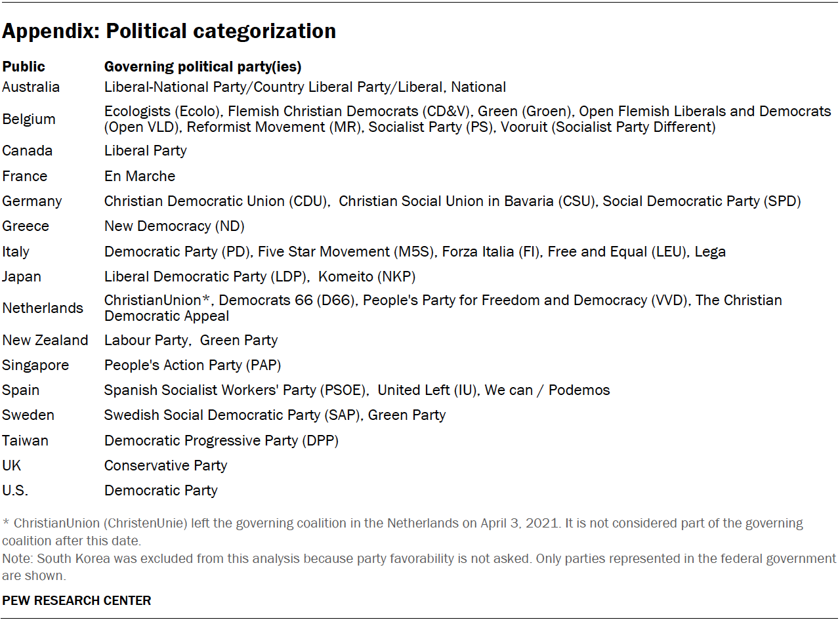Select "People's Action Party (PAP)" text
Screen dimensions: 840x622
click(192, 365)
